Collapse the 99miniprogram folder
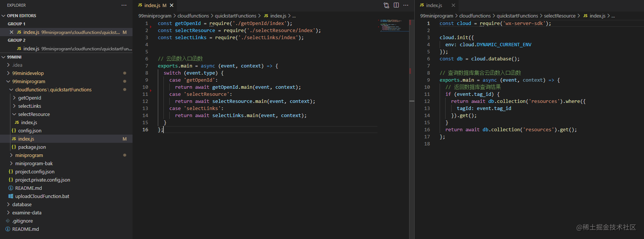This screenshot has height=239, width=644. point(66,82)
